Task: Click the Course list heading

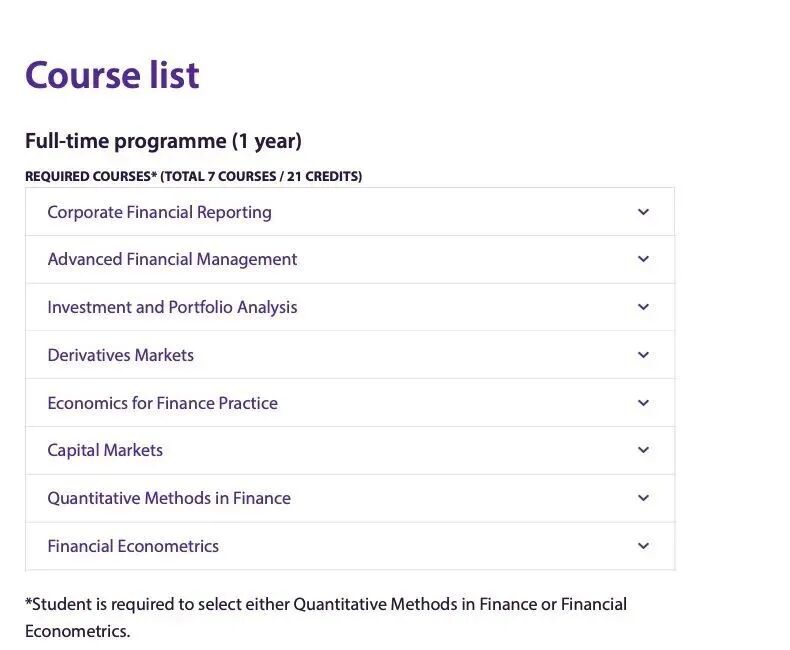Action: pyautogui.click(x=112, y=75)
